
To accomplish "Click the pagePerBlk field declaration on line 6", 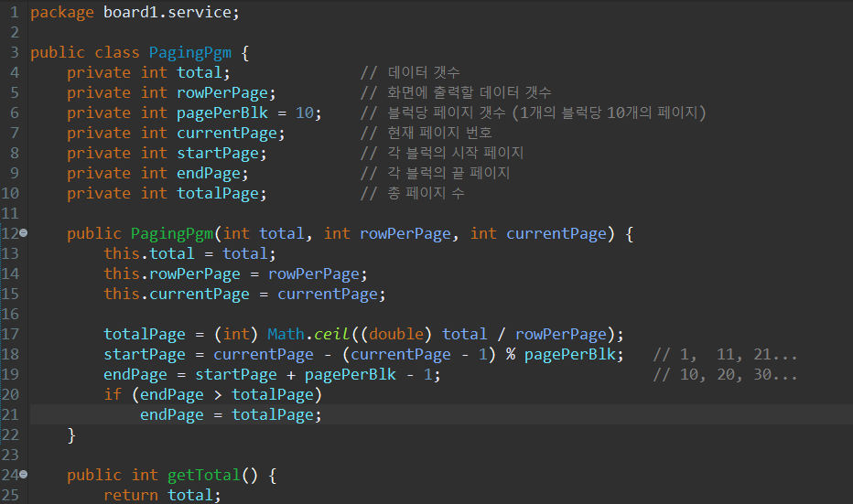I will [x=222, y=113].
